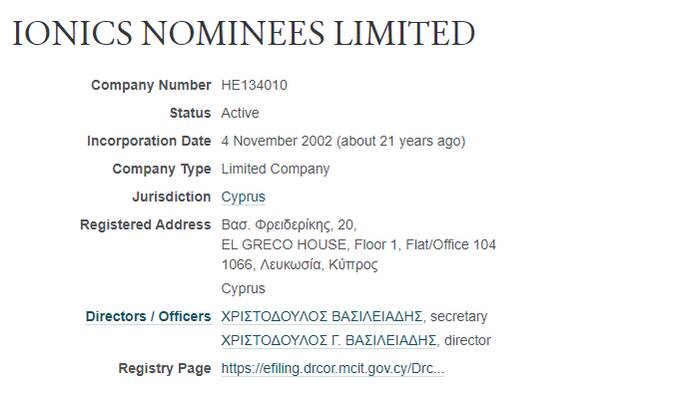
Task: Click the 4 November 2002 incorporation date
Action: (277, 141)
